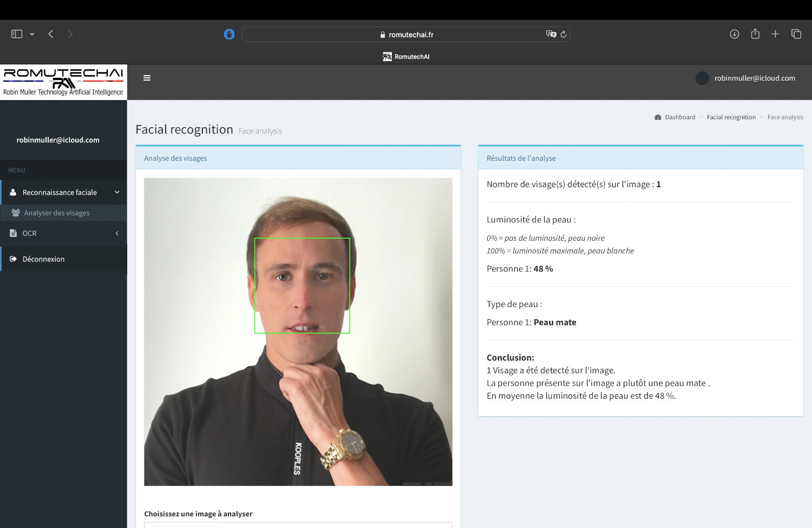This screenshot has width=812, height=528.
Task: Click the browser back arrow
Action: point(51,34)
